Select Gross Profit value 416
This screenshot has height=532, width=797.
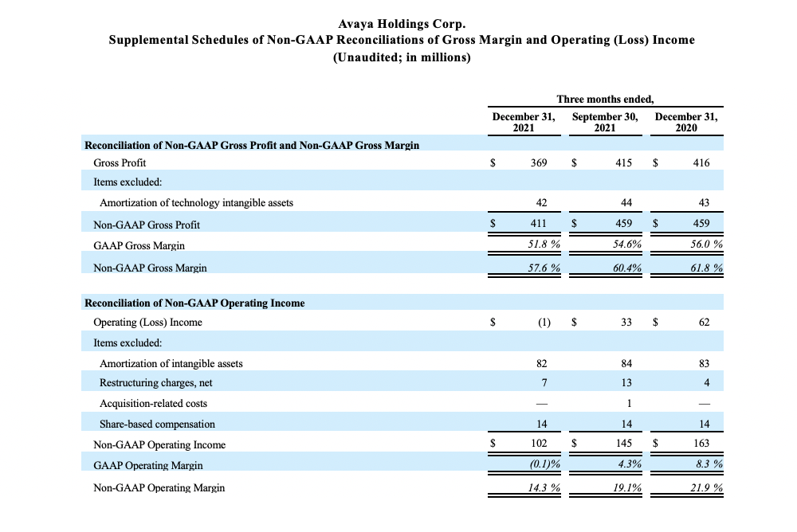coord(701,162)
